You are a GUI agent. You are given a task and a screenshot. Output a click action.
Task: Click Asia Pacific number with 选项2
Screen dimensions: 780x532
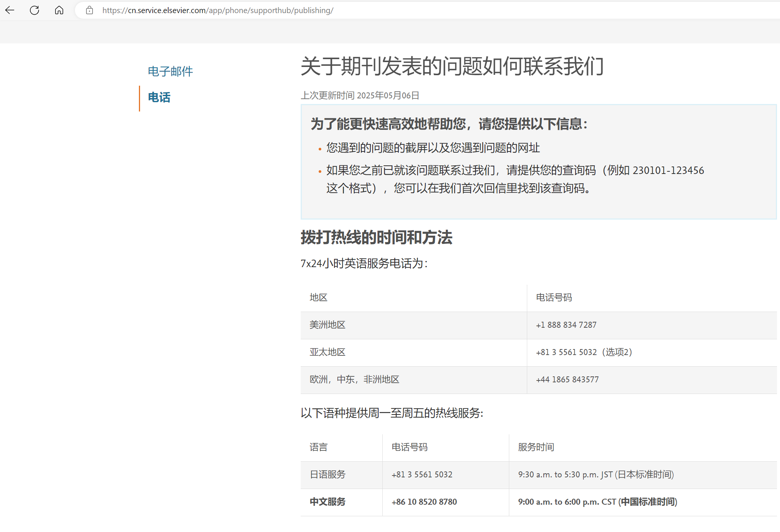(x=583, y=352)
